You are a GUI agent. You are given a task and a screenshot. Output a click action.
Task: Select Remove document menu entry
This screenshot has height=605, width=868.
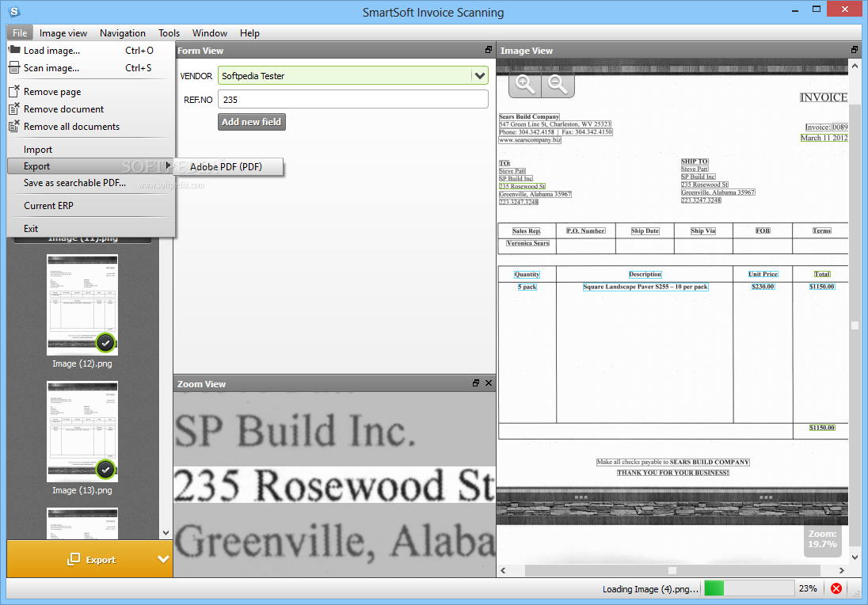pos(91,109)
